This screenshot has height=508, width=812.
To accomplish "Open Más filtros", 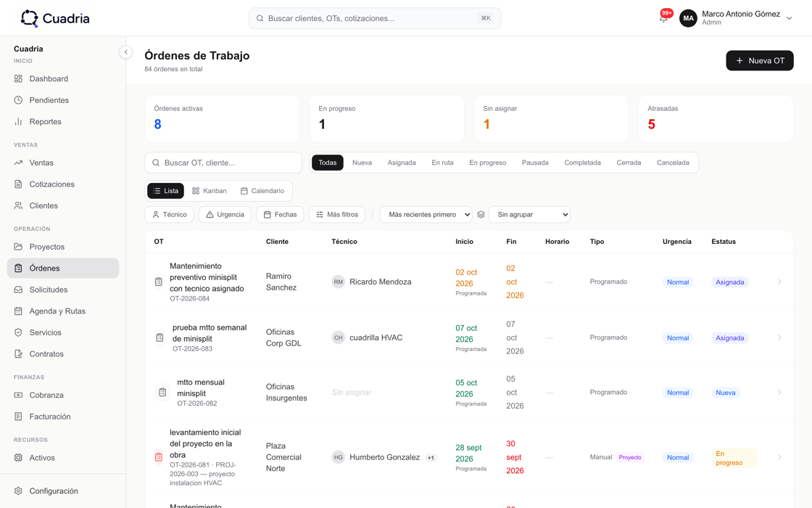I will 337,215.
